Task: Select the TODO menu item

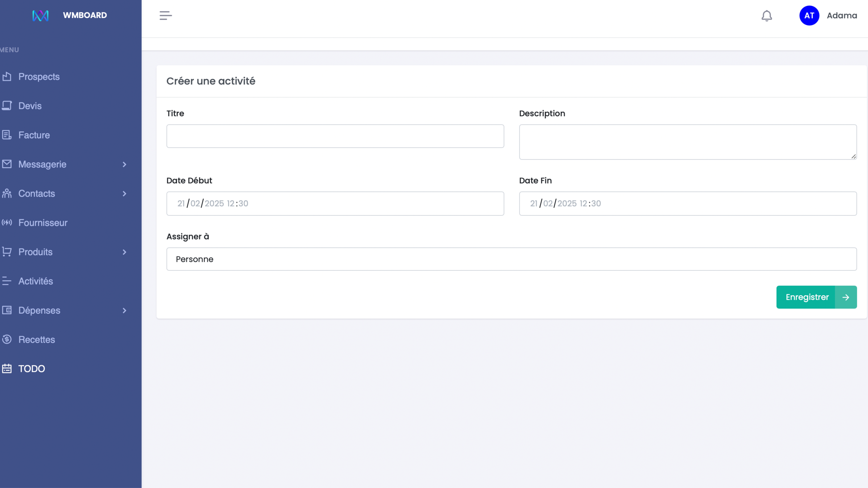Action: [32, 369]
